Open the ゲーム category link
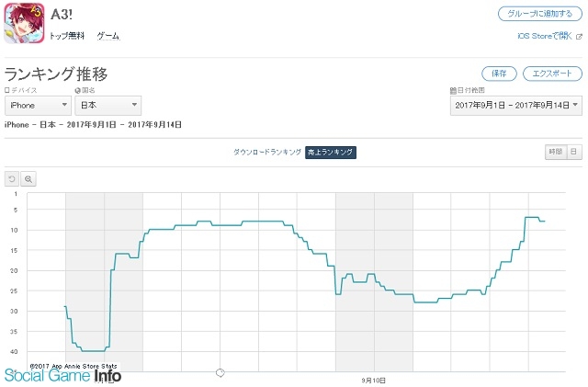 click(x=108, y=36)
